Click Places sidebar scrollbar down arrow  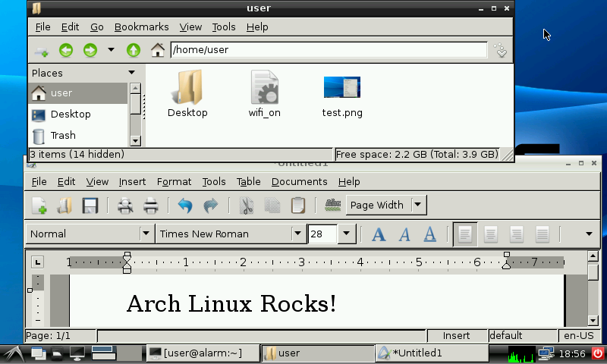(x=135, y=141)
